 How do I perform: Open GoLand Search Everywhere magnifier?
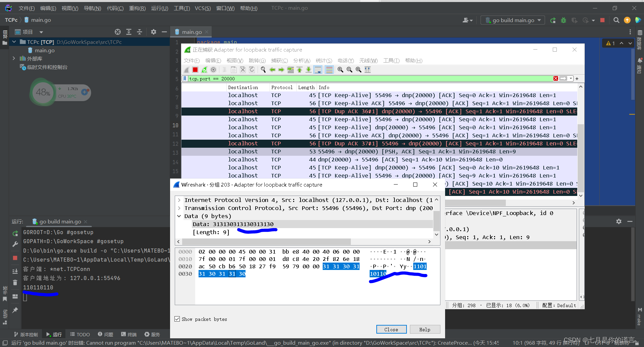click(616, 20)
